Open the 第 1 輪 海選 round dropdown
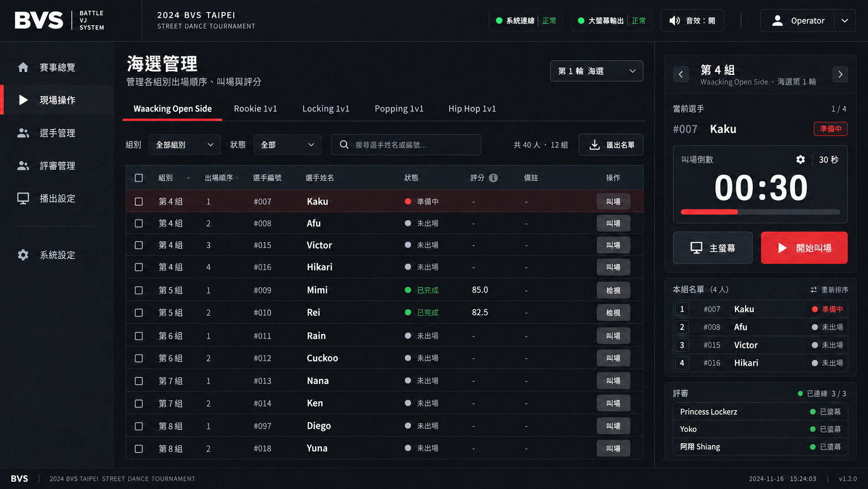 click(x=596, y=71)
